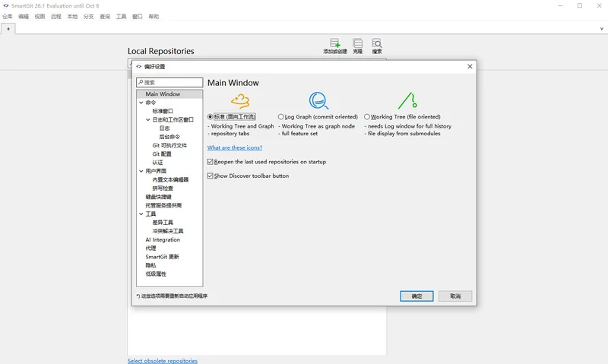Viewport: 608px width, 364px height.
Task: Select Git 可执行文件 tree item
Action: pos(169,145)
